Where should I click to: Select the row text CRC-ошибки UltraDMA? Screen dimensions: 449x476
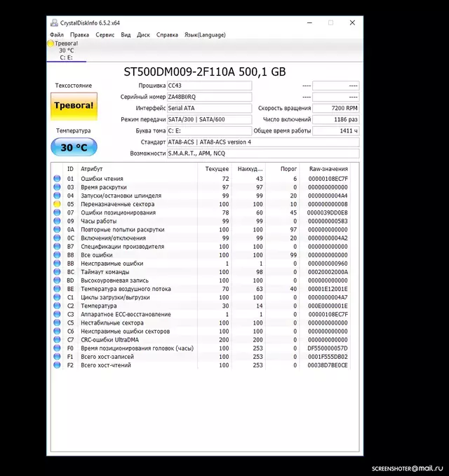[109, 340]
